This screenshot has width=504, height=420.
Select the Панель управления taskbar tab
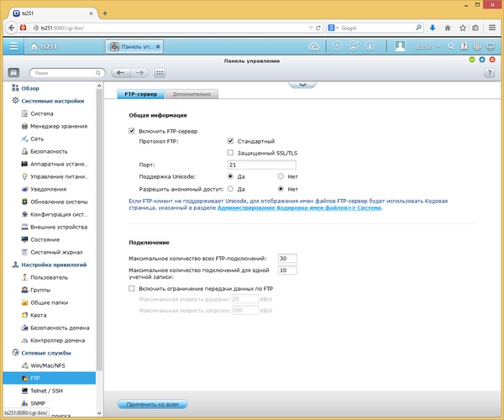134,46
